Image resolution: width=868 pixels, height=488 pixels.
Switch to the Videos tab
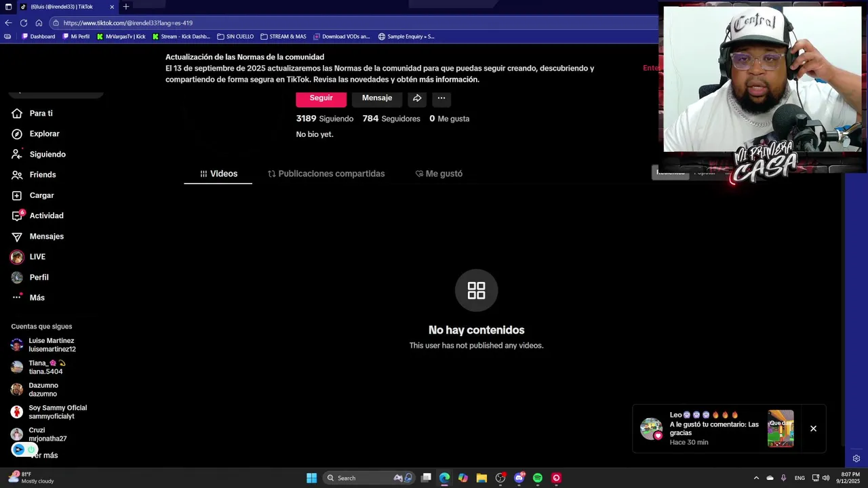point(218,174)
